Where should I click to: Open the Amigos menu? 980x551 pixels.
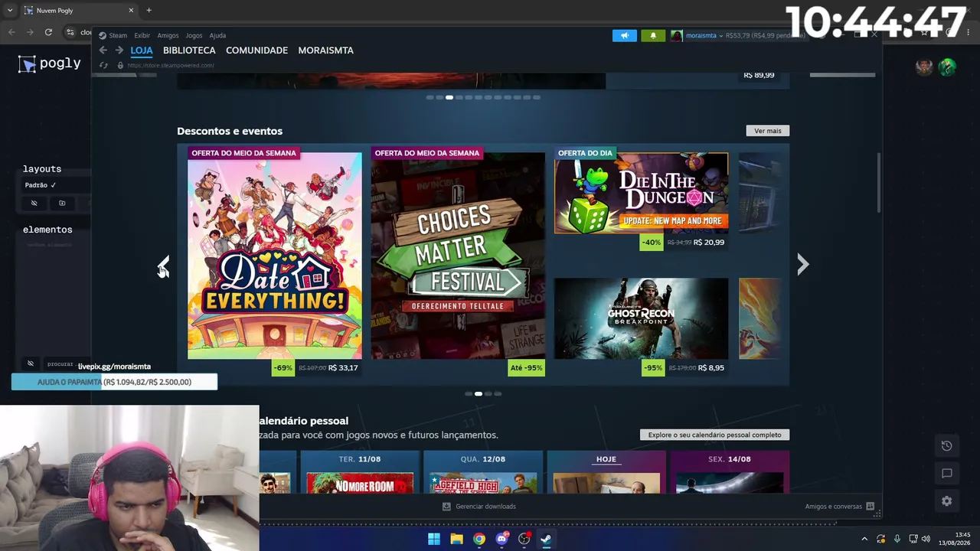pyautogui.click(x=168, y=35)
